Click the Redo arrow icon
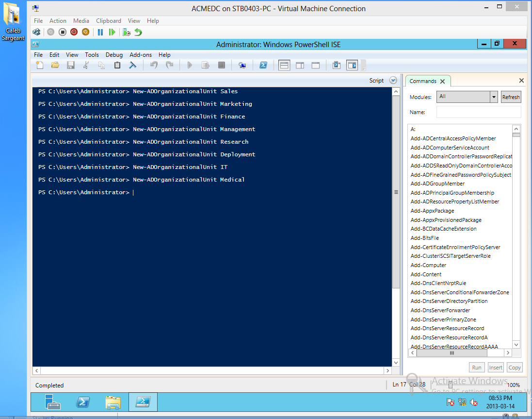 pyautogui.click(x=169, y=65)
